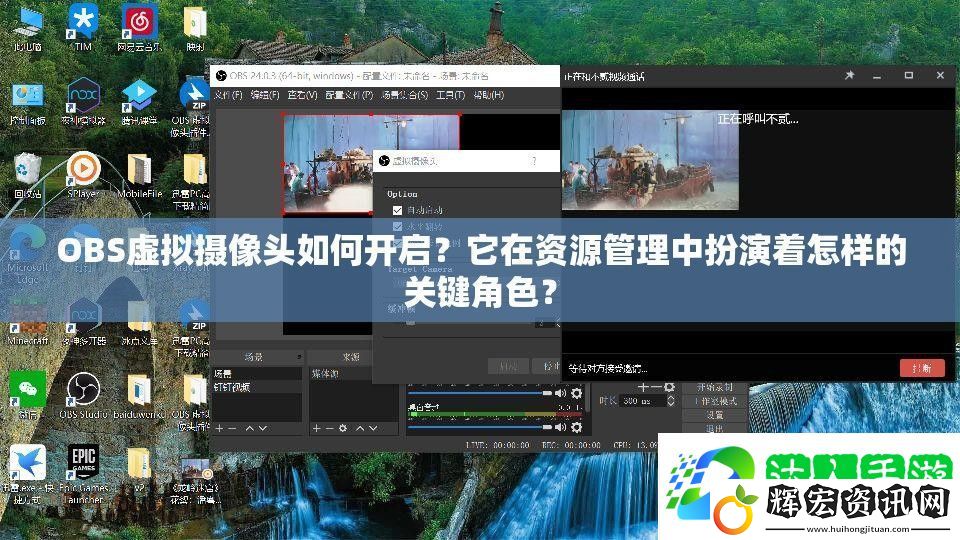Open the Control Panel desktop icon
Screen dimensions: 960x540
pos(28,101)
